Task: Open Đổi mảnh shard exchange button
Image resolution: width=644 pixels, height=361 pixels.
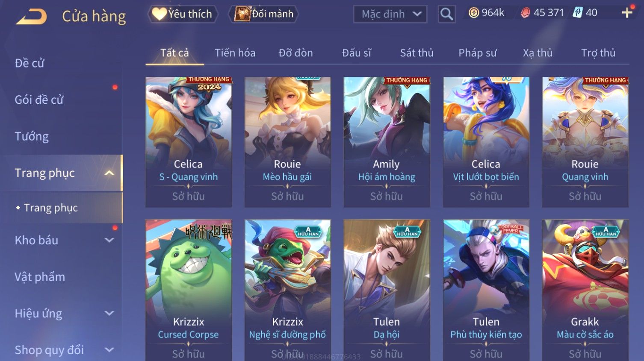Action: pyautogui.click(x=263, y=14)
